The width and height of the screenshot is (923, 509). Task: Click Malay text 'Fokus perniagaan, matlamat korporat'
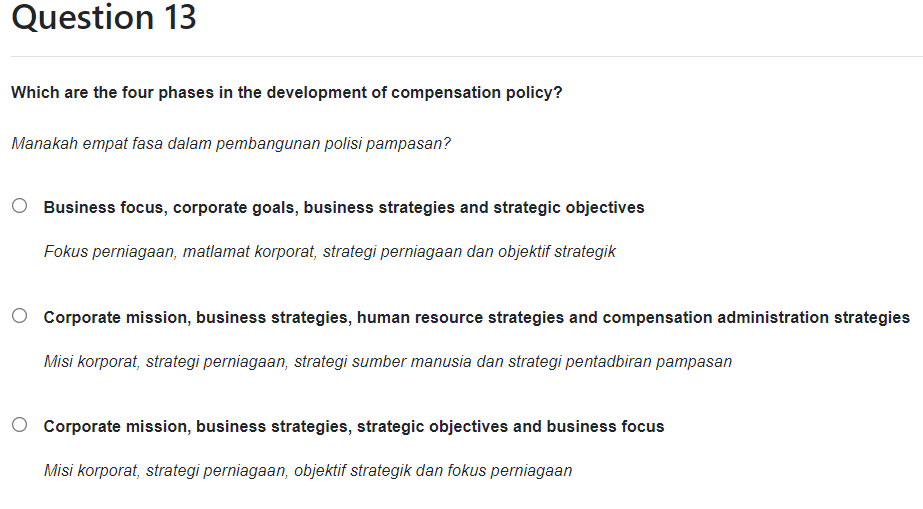330,252
